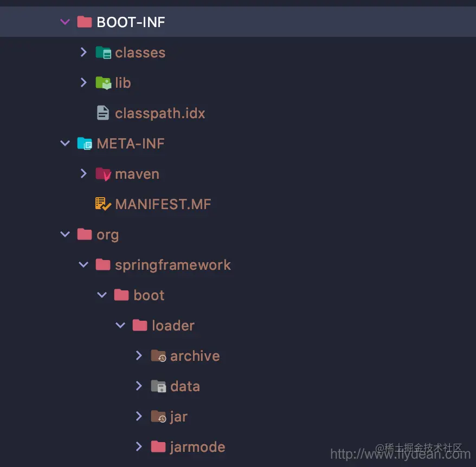Select the loader label
This screenshot has height=467, width=476.
click(173, 326)
